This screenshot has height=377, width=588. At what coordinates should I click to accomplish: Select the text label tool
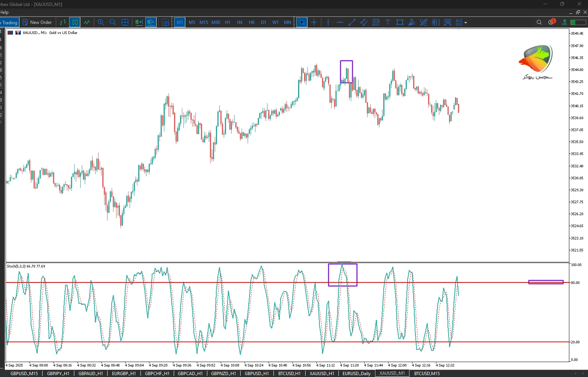388,22
